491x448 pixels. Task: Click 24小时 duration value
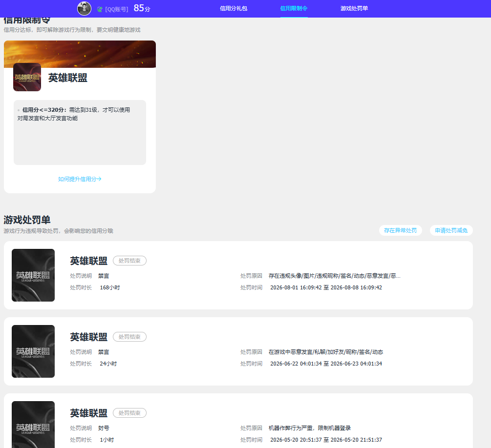(x=108, y=363)
